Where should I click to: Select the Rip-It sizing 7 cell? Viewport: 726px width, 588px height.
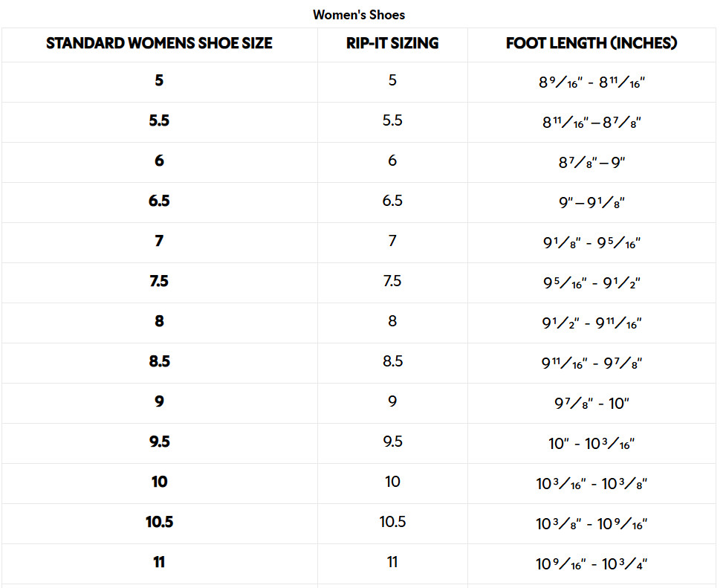pyautogui.click(x=392, y=241)
